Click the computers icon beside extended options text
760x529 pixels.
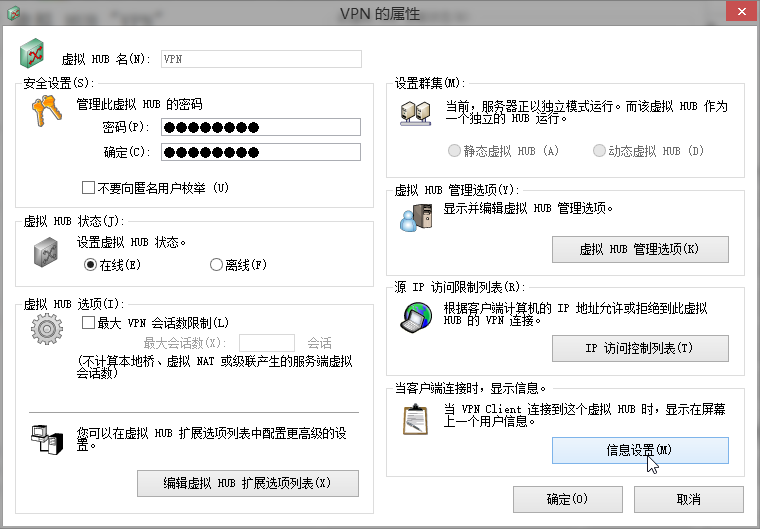[47, 439]
